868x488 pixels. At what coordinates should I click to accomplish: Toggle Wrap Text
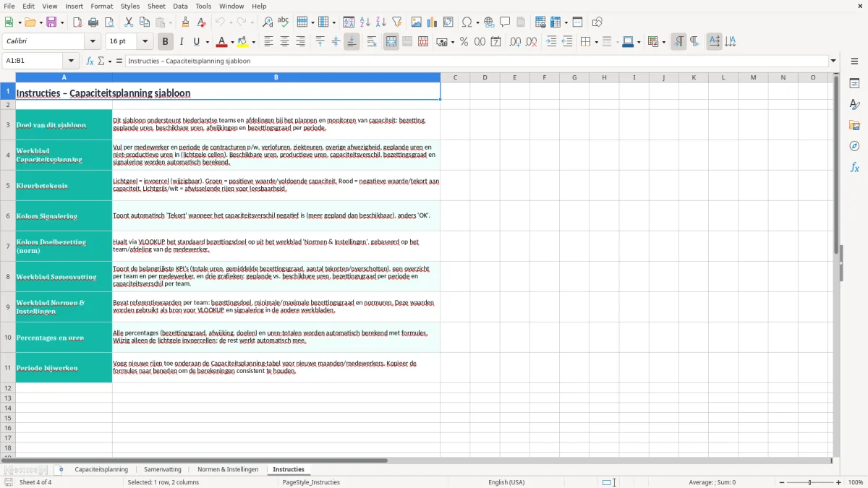pos(372,42)
